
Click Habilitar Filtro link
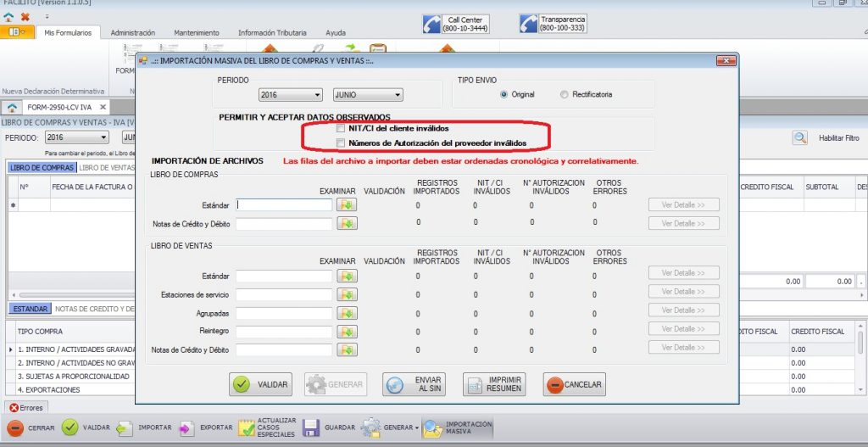(x=838, y=138)
